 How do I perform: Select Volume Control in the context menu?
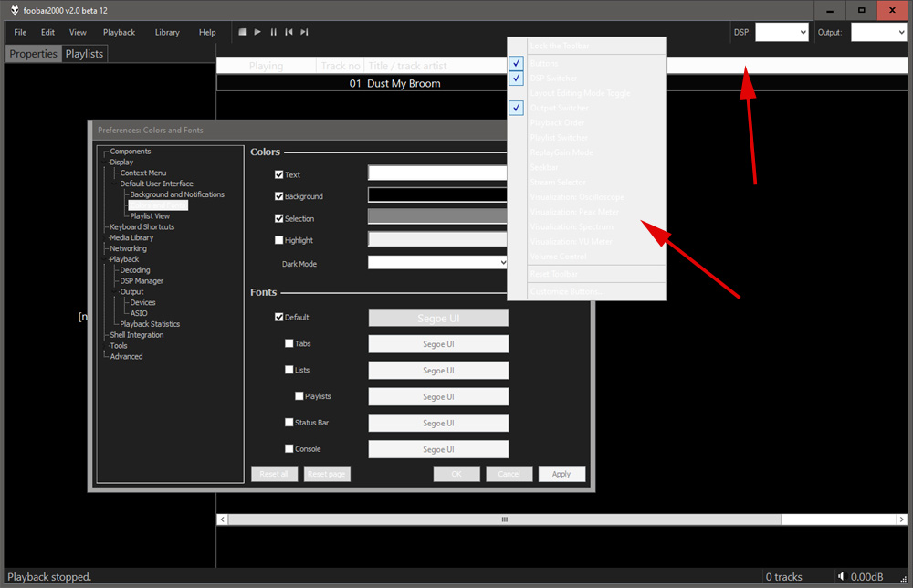click(587, 257)
